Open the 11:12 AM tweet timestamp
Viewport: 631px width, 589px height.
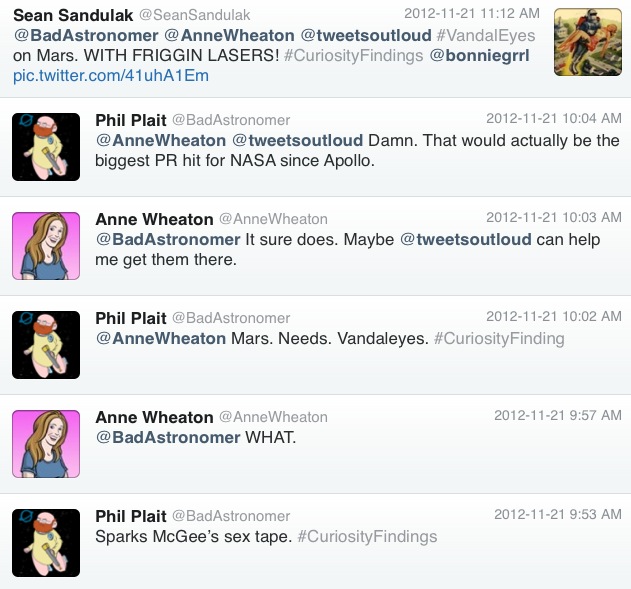tap(471, 14)
